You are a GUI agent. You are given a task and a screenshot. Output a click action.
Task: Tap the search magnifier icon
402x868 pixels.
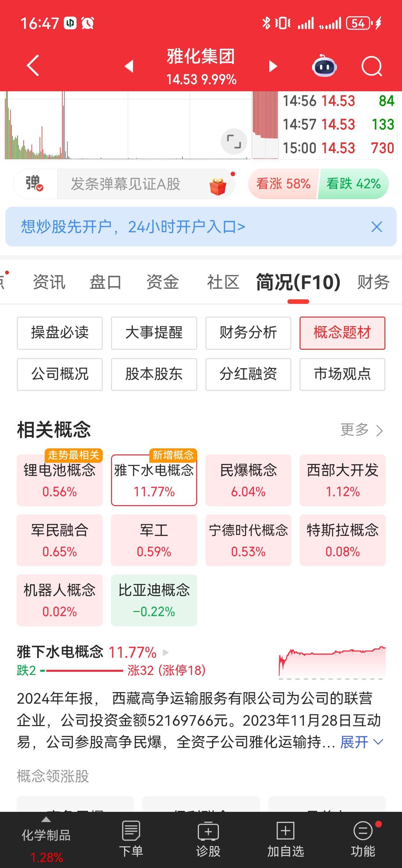click(372, 66)
